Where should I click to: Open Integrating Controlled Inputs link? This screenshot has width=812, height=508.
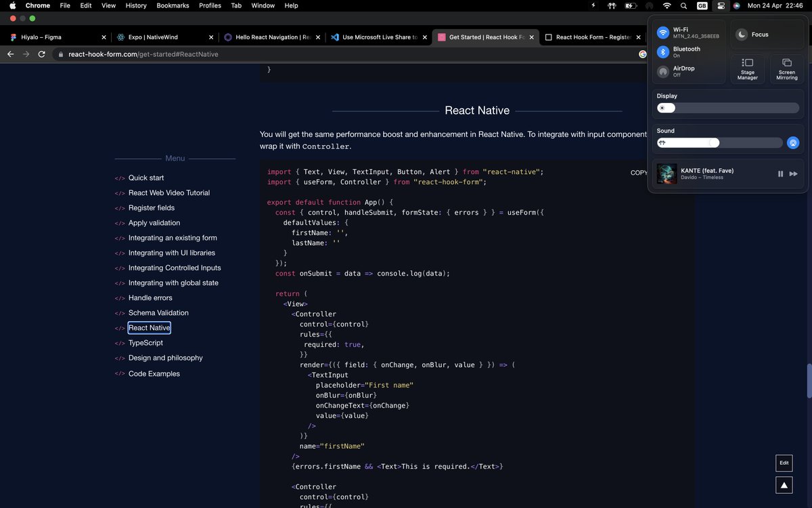(175, 268)
